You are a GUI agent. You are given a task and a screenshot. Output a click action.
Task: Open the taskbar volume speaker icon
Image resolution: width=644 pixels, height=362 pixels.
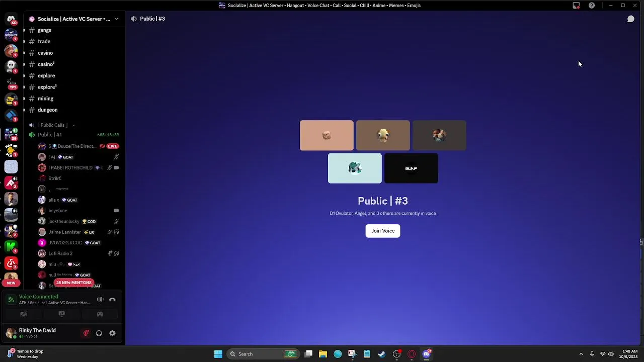point(611,354)
